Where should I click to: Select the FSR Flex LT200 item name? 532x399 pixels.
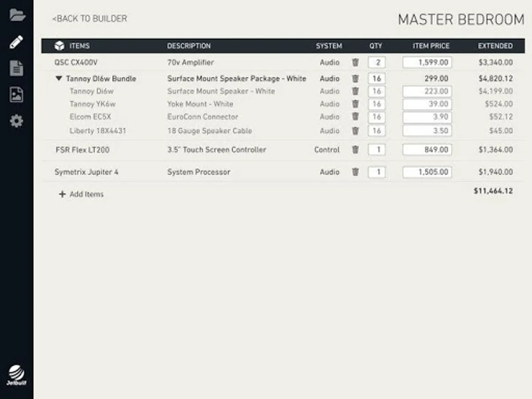pyautogui.click(x=82, y=150)
